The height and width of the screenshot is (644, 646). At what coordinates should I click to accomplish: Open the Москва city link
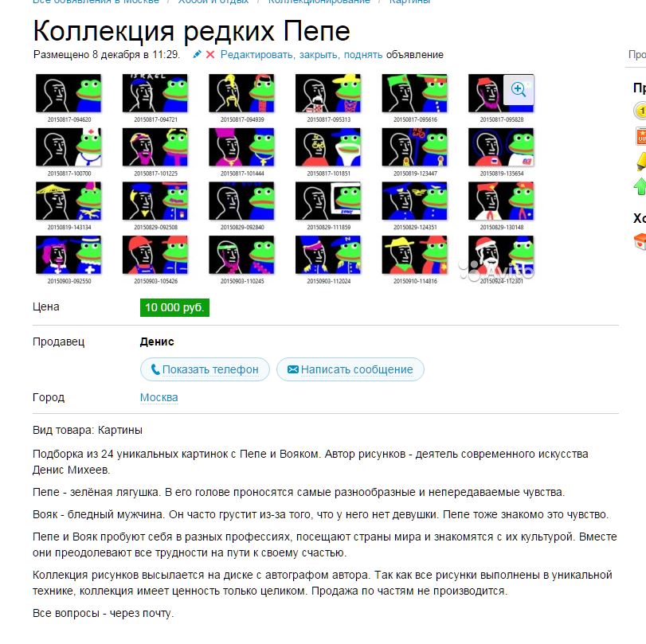point(159,397)
